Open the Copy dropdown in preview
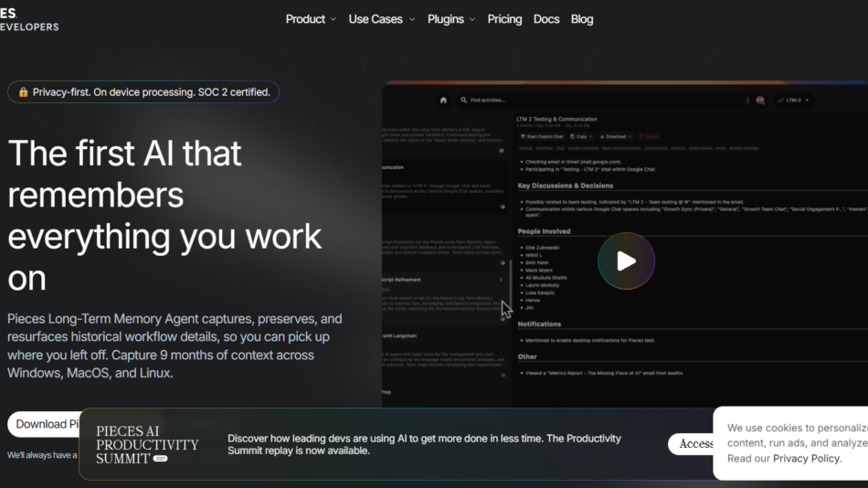868x488 pixels. 580,136
